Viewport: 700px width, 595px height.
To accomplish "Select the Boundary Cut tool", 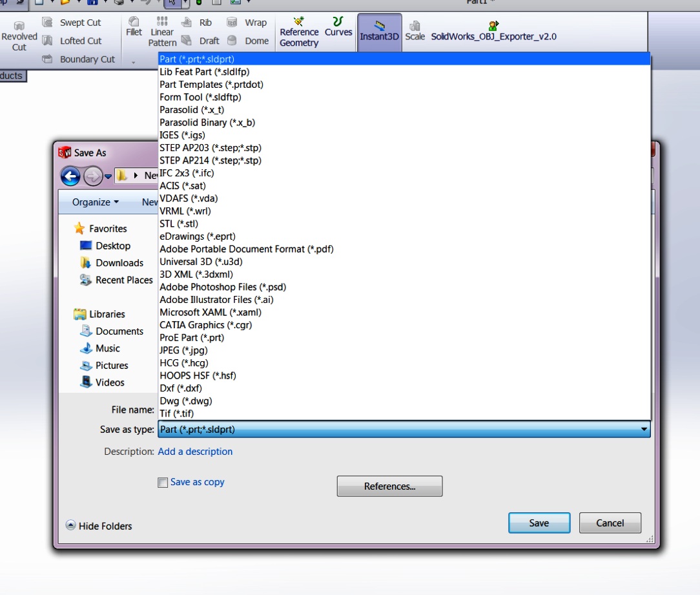I will coord(78,59).
